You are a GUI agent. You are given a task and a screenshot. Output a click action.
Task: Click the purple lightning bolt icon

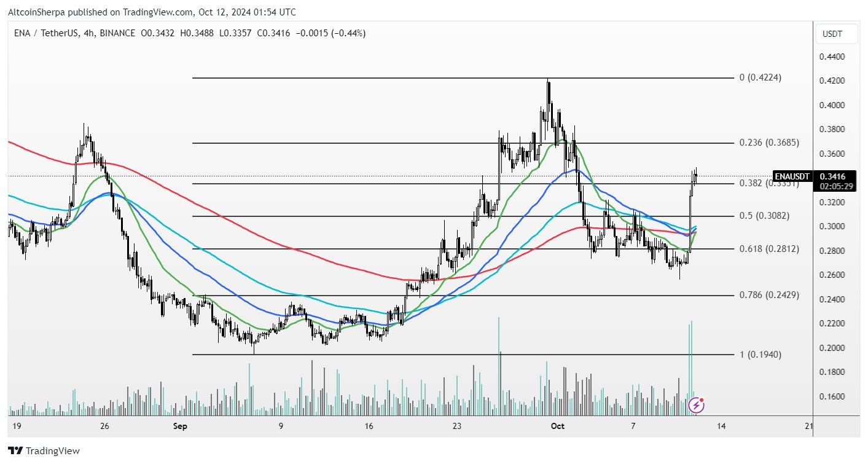[697, 404]
